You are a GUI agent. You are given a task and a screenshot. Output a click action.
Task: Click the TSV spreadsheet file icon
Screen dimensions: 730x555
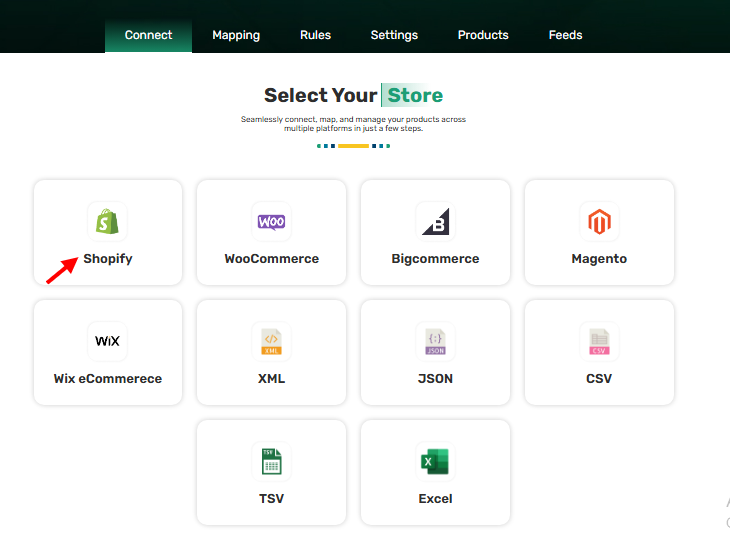271,461
